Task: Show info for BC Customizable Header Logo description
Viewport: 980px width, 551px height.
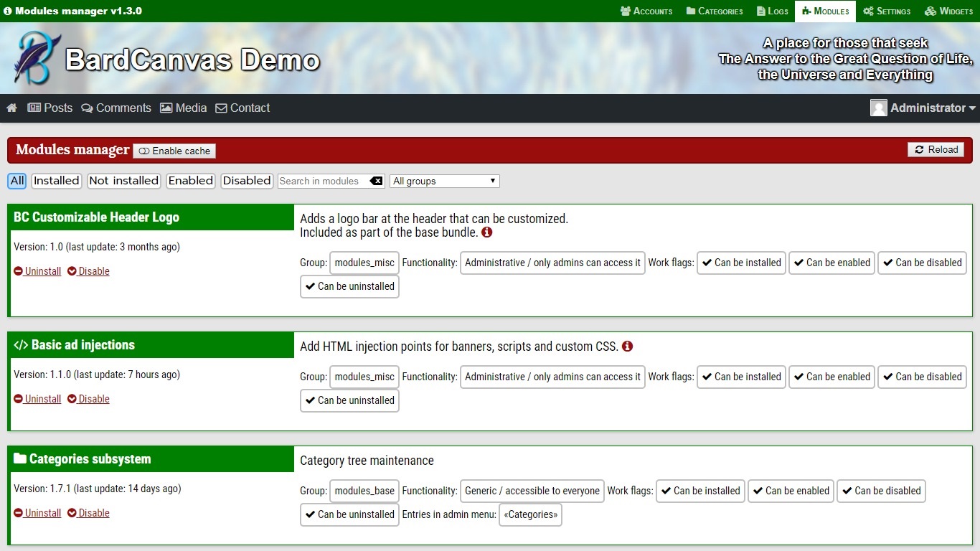Action: (x=487, y=232)
